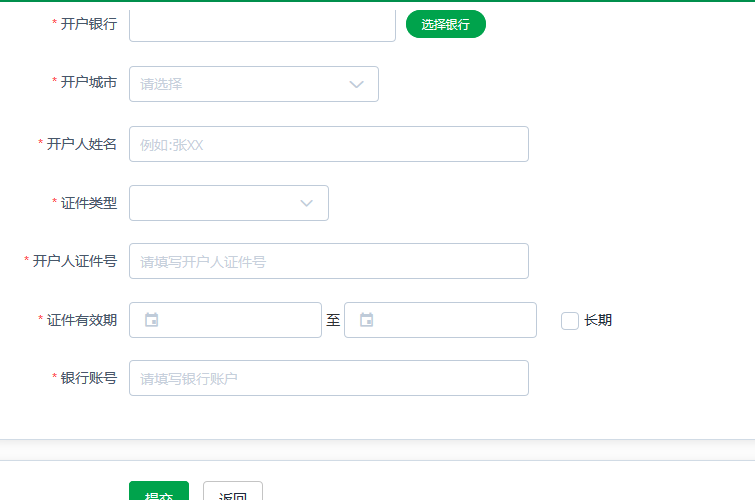755x503 pixels.
Task: Focus the 开户银行 text field
Action: 262,24
